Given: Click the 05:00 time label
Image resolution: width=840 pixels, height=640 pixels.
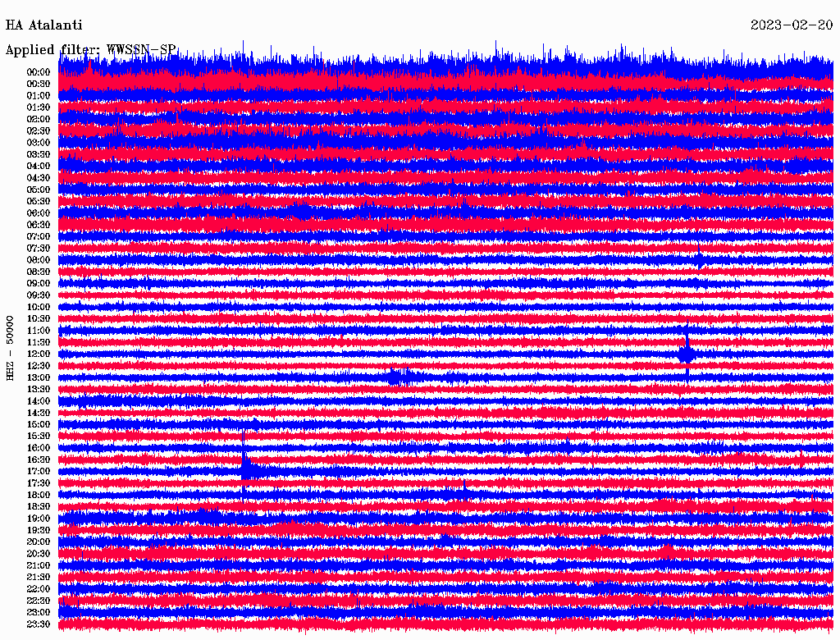Looking at the screenshot, I should click(39, 190).
